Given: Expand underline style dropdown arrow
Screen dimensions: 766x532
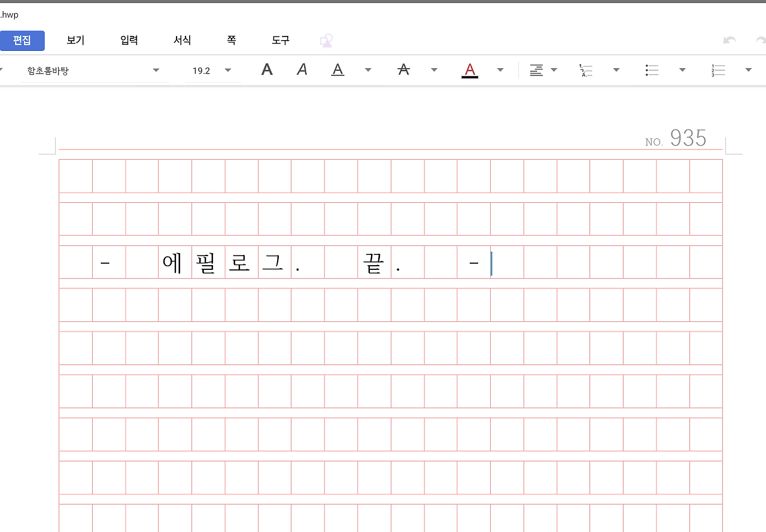Looking at the screenshot, I should [x=368, y=70].
